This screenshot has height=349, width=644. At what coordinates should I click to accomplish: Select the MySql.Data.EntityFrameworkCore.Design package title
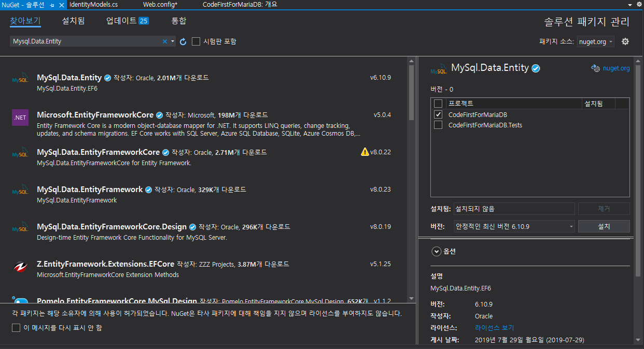point(111,227)
